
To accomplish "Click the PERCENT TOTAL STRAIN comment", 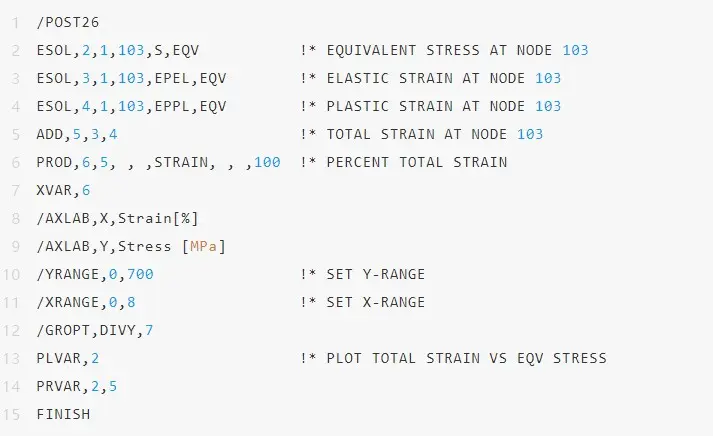I will coord(417,162).
